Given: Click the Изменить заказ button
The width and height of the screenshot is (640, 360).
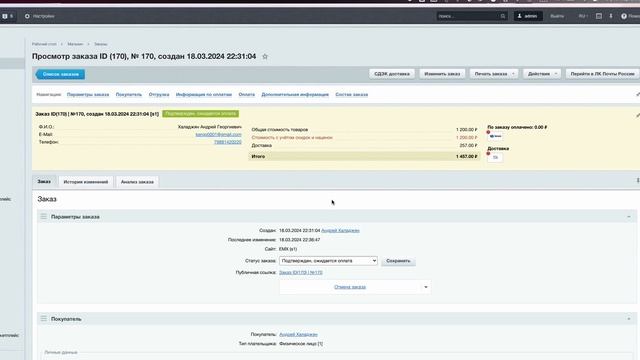Looking at the screenshot, I should pos(442,74).
